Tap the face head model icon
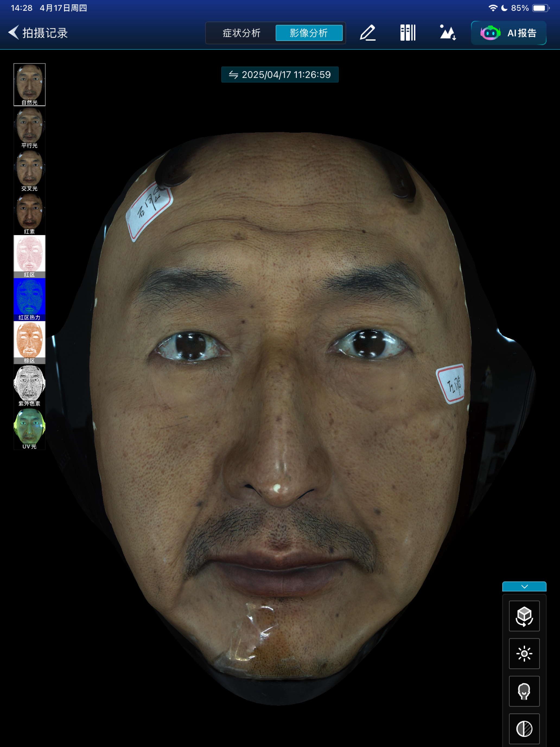560x747 pixels. point(524,691)
